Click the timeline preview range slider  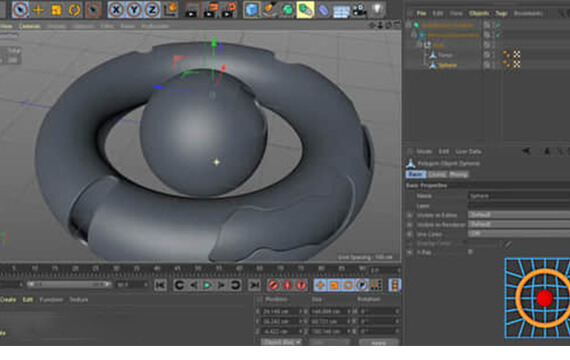coord(69,284)
